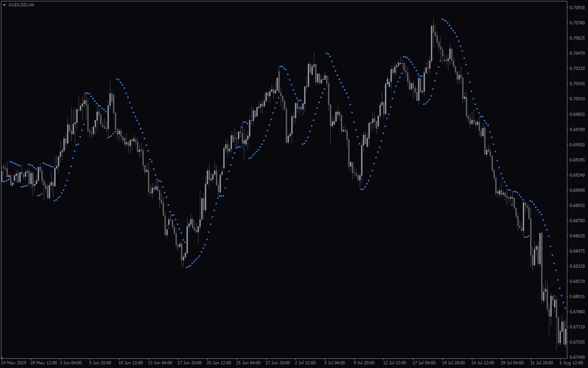The image size is (588, 368).
Task: Click the 0.68475 price axis label
Action: (577, 251)
